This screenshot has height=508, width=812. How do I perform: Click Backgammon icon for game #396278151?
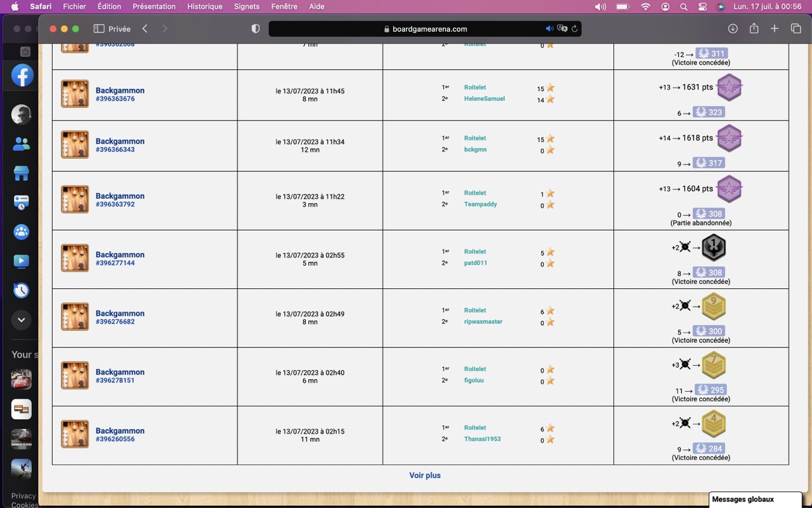pyautogui.click(x=75, y=375)
